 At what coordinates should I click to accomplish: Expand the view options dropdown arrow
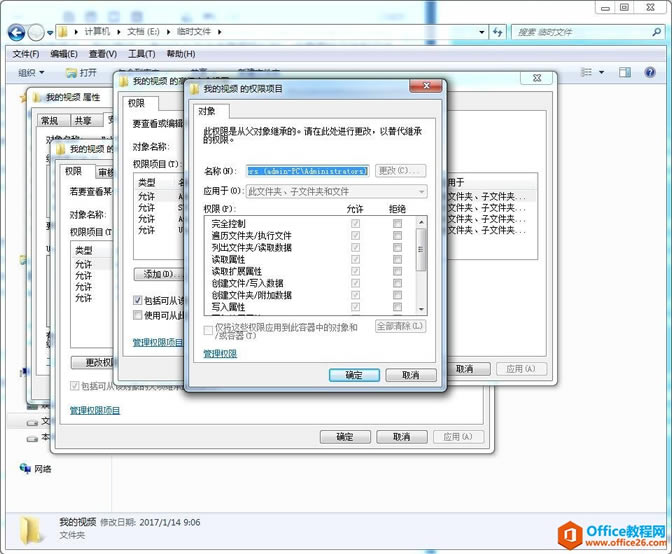(602, 72)
